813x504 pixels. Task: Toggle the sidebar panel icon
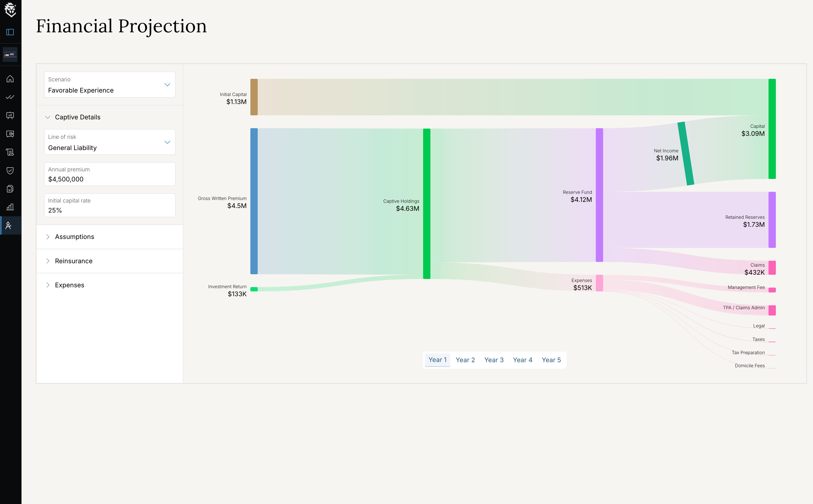coord(10,32)
